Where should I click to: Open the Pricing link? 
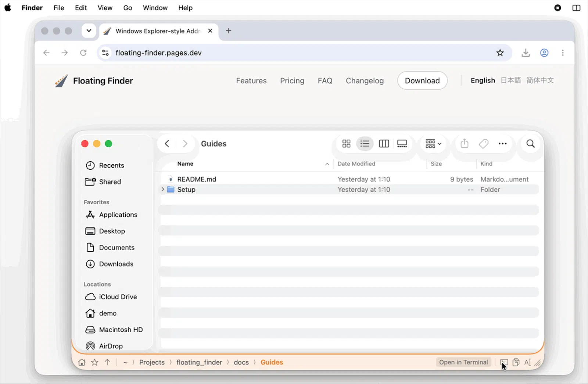point(292,81)
